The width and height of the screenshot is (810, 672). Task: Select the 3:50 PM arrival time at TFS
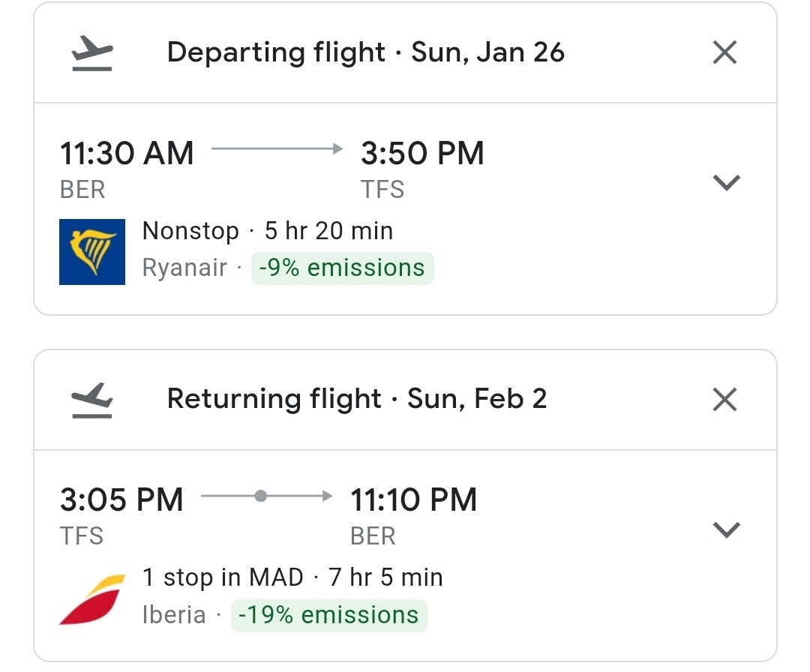pyautogui.click(x=422, y=154)
